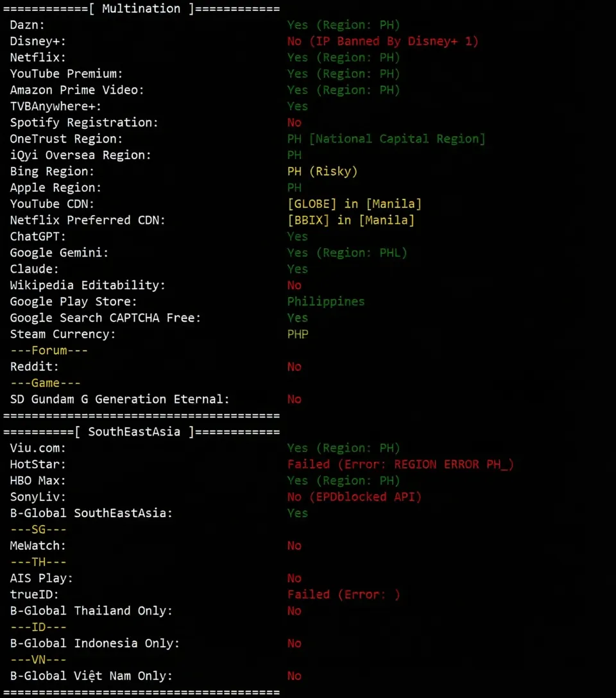Click the OneTrust Region National Capital Region value

pyautogui.click(x=386, y=139)
